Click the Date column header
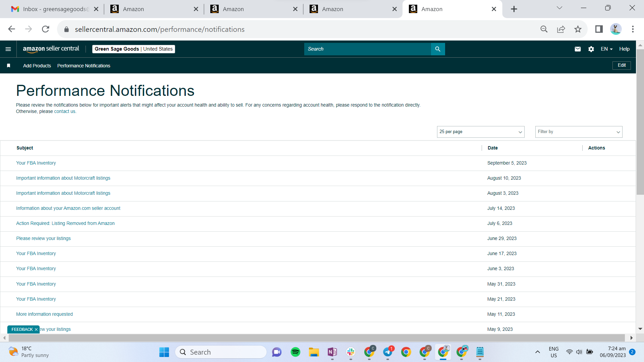This screenshot has width=644, height=362. tap(492, 148)
